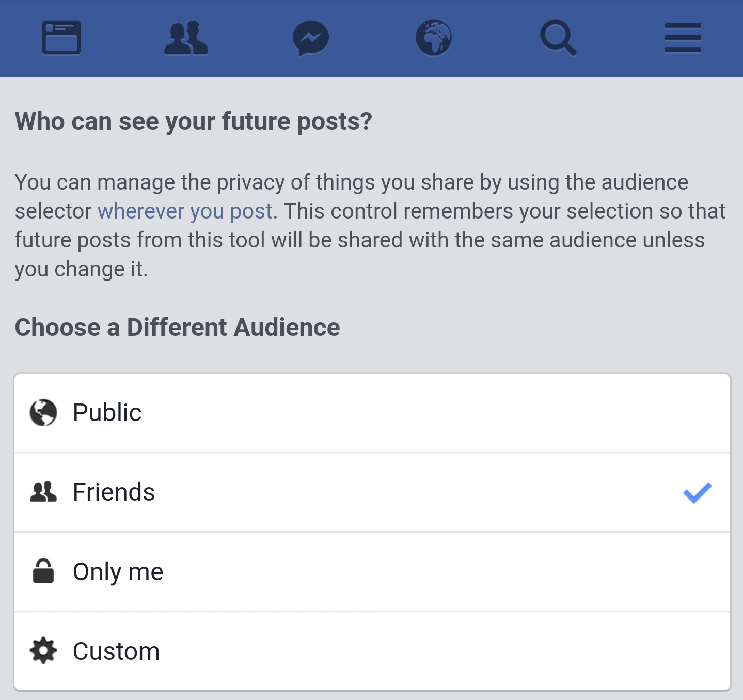The image size is (743, 700).
Task: Click the blue checkmark beside Friends
Action: pos(698,492)
